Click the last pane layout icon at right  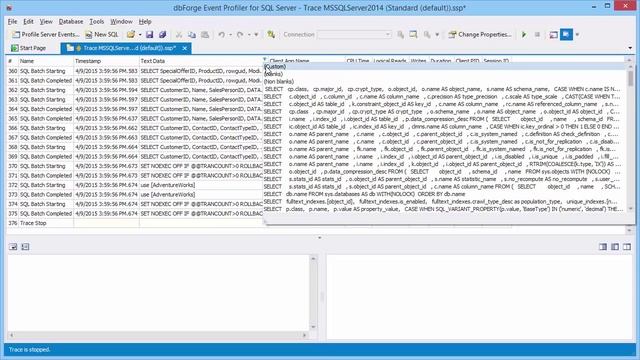627,247
